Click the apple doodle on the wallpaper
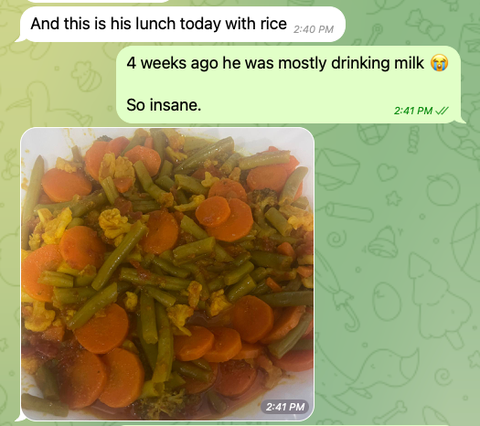Viewport: 480px width, 426px height. pos(443,189)
